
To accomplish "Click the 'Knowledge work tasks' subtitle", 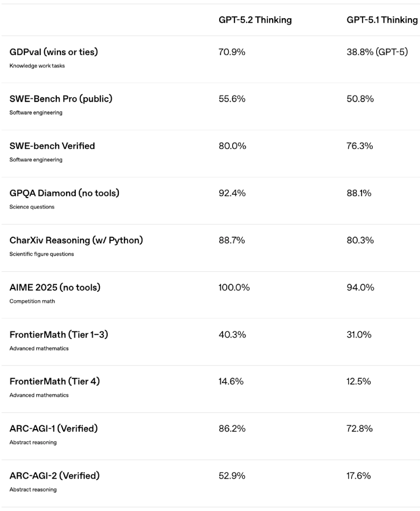I will point(37,66).
